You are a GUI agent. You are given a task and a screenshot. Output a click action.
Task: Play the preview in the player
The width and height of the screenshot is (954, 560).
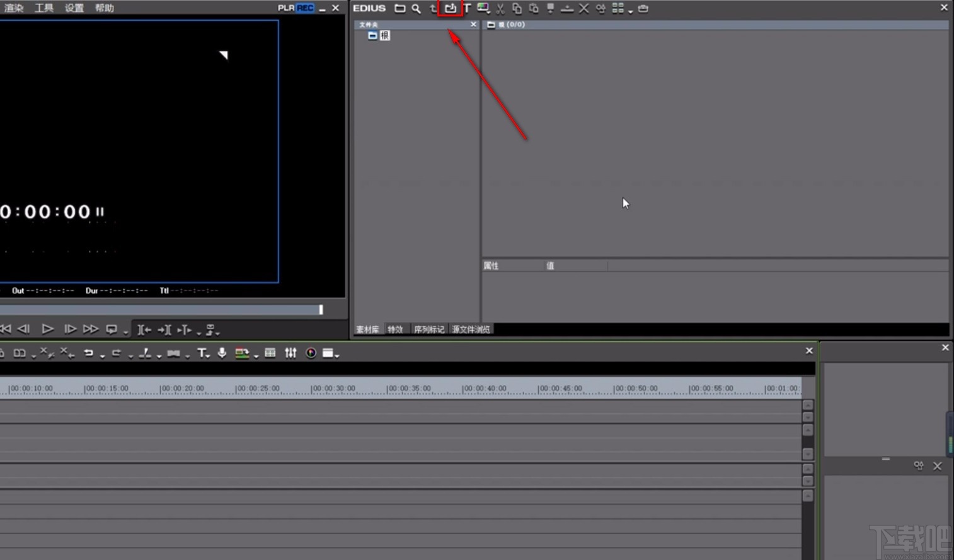pos(47,329)
